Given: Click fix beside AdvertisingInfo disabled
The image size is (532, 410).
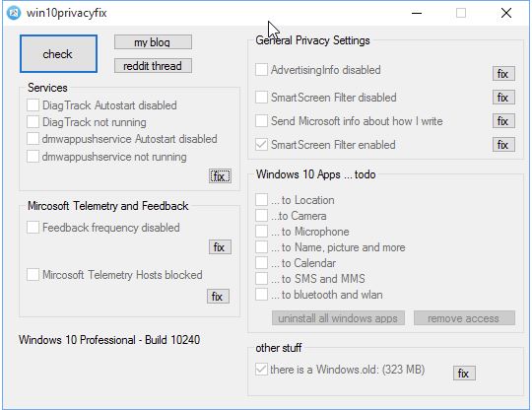Looking at the screenshot, I should [x=503, y=74].
